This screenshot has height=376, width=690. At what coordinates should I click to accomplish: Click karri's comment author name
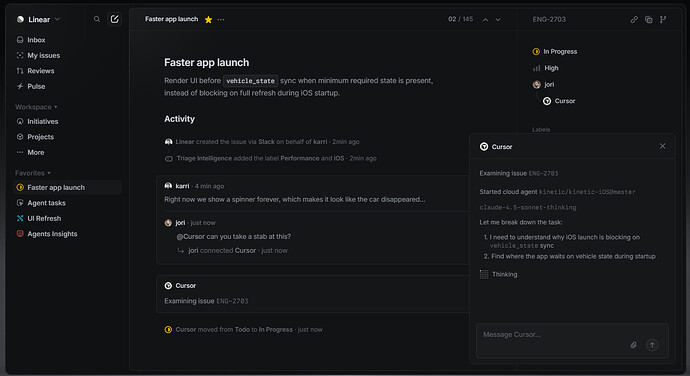pyautogui.click(x=182, y=186)
